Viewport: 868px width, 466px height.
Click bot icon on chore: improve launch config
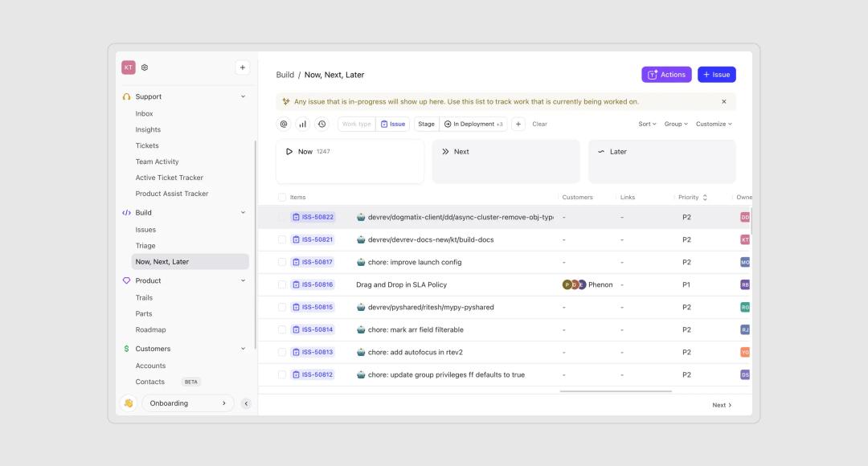click(361, 262)
